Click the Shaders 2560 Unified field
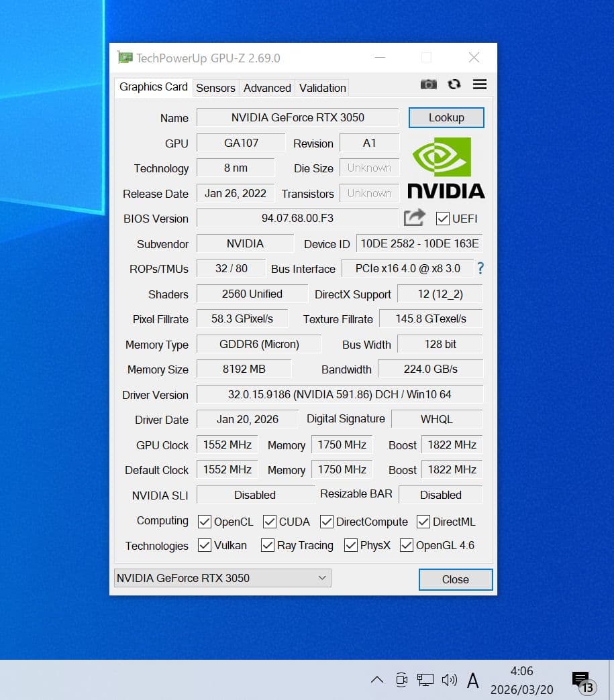The width and height of the screenshot is (614, 700). click(252, 294)
